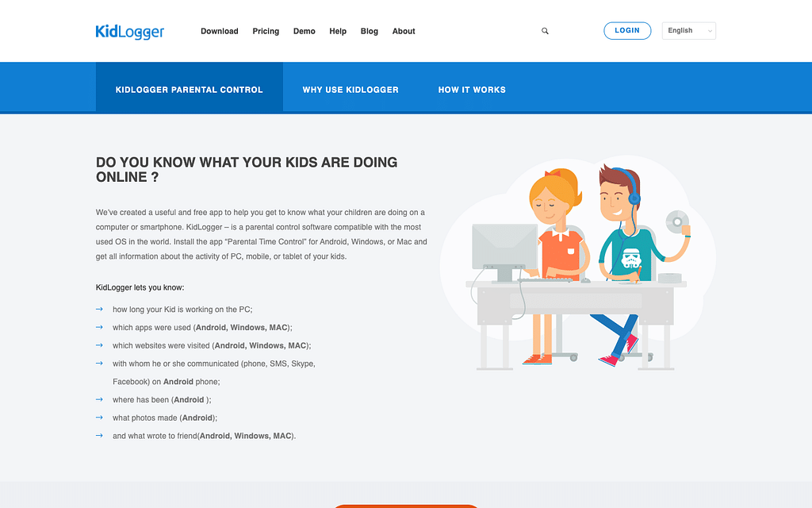
Task: Click the orange button at page bottom
Action: point(406,506)
